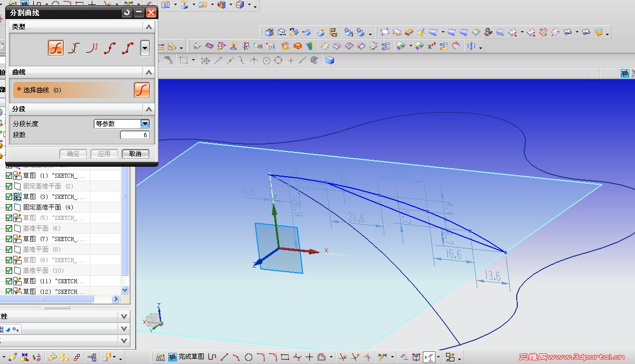
Task: Click the x² law curve toolbar icon
Action: point(432,46)
